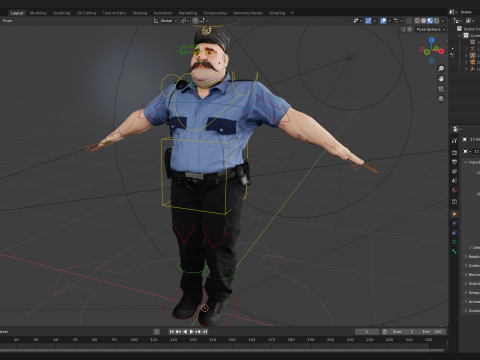Open the Render properties tab
The image size is (480, 360).
(x=454, y=152)
